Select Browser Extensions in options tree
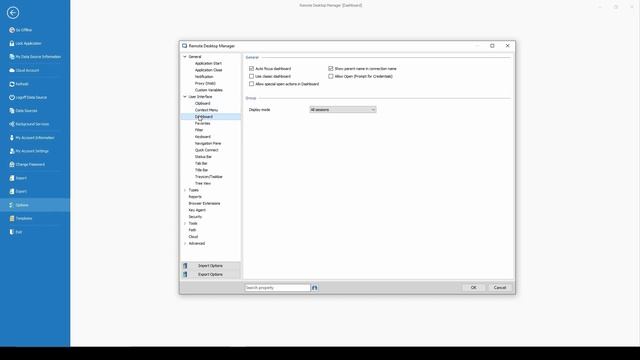The height and width of the screenshot is (360, 640). point(204,203)
